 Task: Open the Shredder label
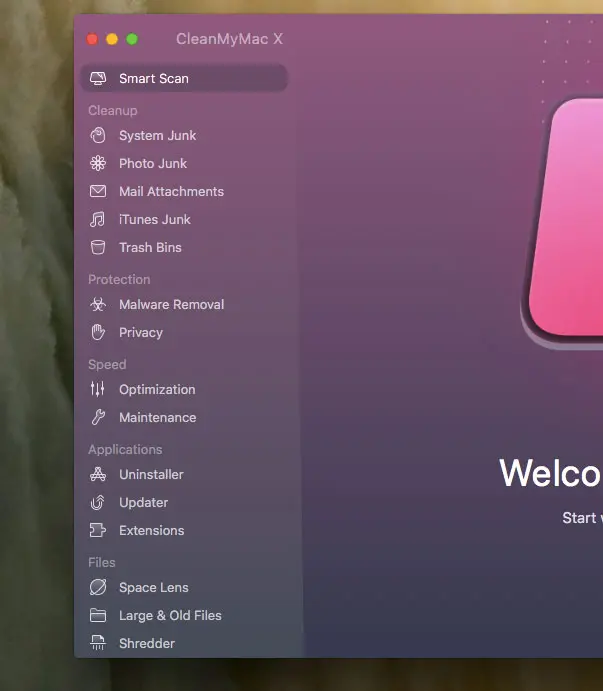click(x=147, y=643)
